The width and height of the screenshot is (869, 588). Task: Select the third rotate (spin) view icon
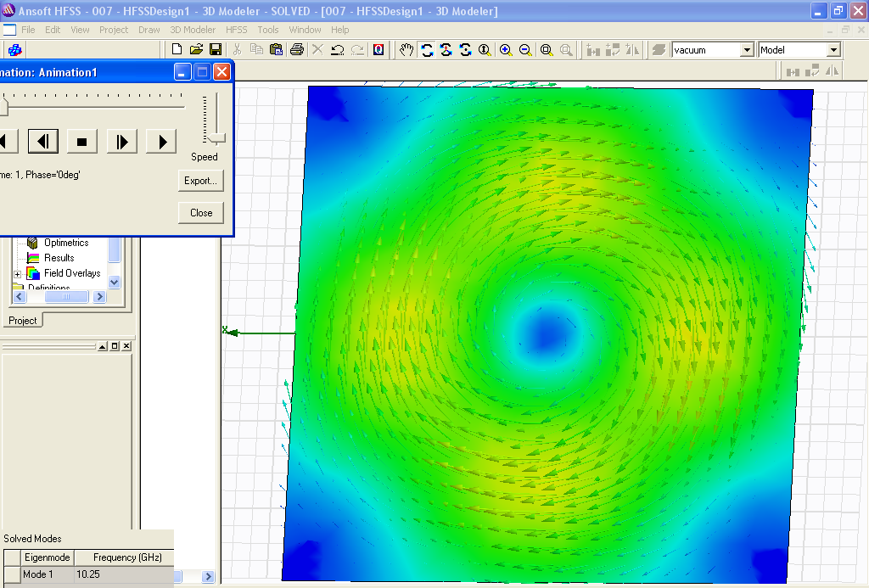466,50
